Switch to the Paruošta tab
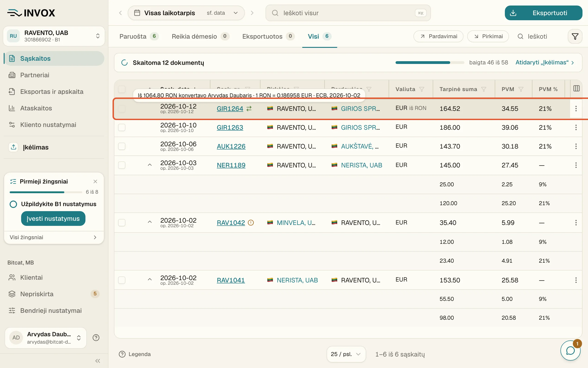This screenshot has height=368, width=588. pos(139,37)
